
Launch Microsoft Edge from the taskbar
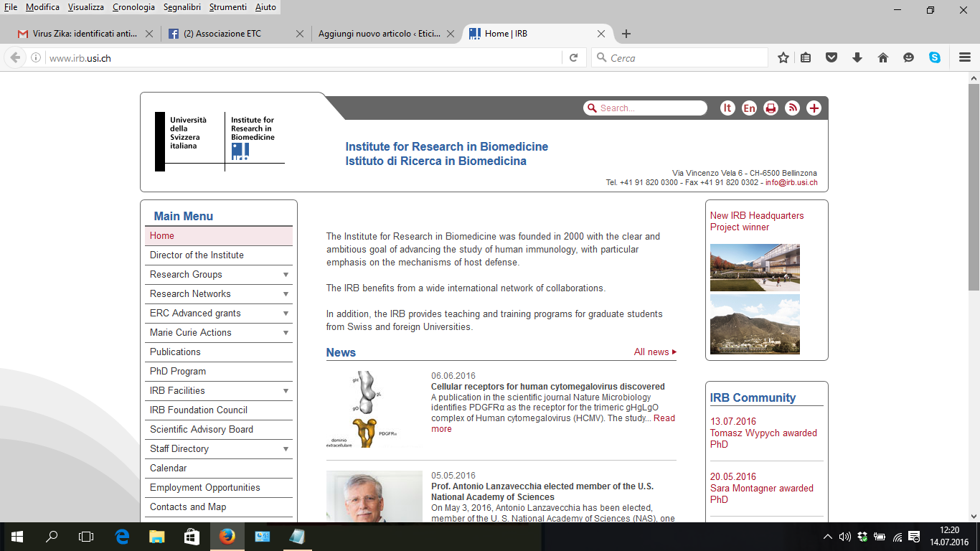[122, 537]
